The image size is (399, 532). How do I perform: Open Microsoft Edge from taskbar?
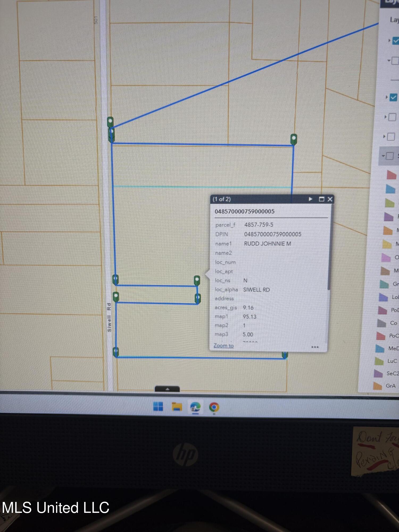[x=195, y=407]
